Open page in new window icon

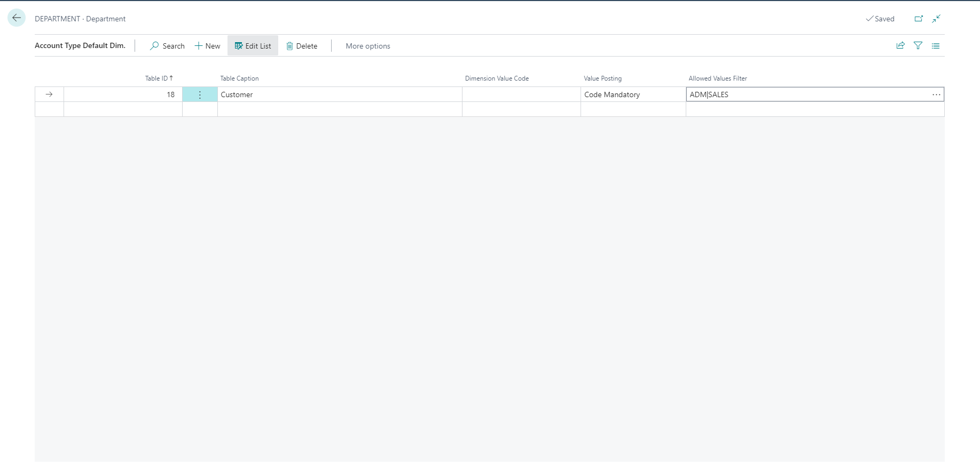tap(919, 19)
